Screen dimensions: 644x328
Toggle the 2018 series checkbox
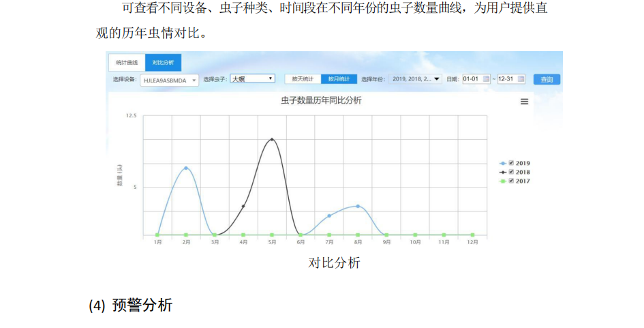[x=511, y=173]
